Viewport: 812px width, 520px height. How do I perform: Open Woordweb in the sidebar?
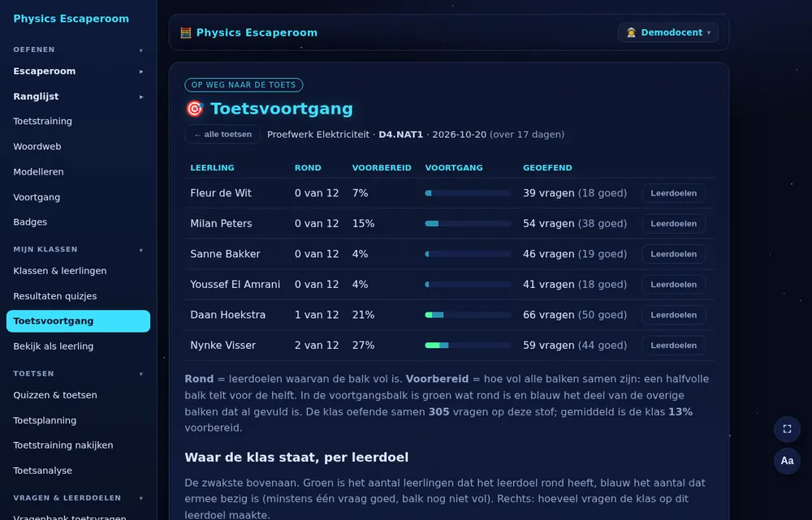pos(37,147)
